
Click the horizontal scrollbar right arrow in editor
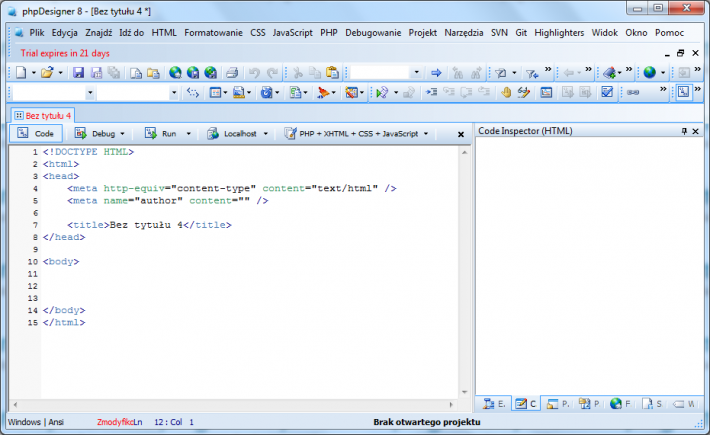451,405
